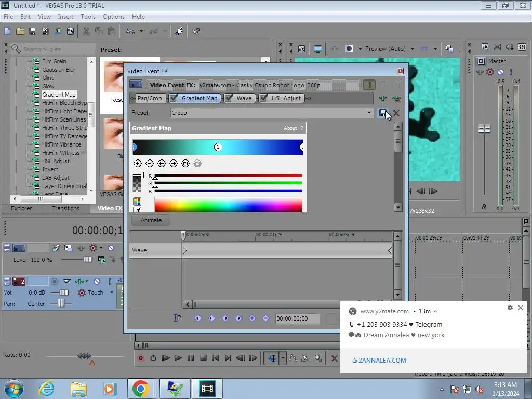This screenshot has height=399, width=532.
Task: Open the 2ANNALEA.COM link
Action: click(x=379, y=361)
